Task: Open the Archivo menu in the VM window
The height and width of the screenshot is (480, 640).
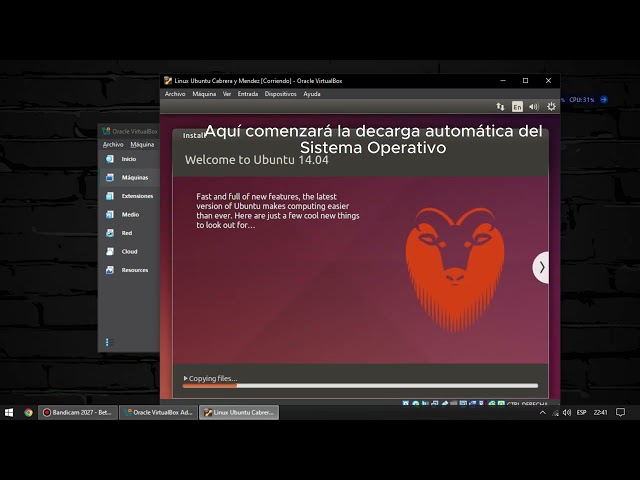Action: click(175, 94)
